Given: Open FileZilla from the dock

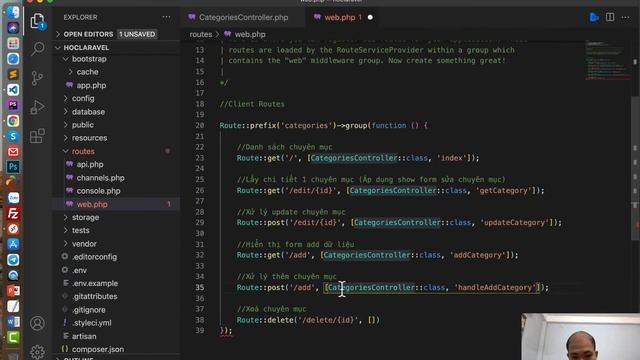Looking at the screenshot, I should click(x=13, y=213).
